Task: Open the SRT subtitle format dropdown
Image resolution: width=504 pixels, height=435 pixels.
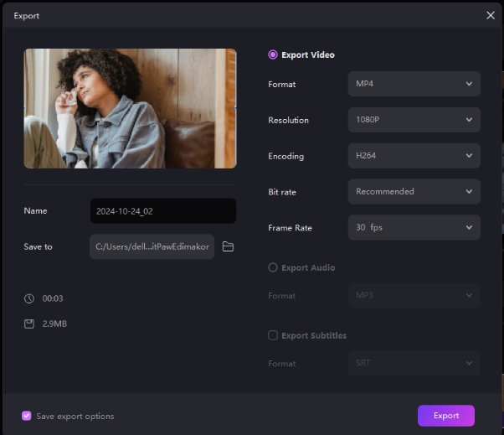Action: [414, 363]
